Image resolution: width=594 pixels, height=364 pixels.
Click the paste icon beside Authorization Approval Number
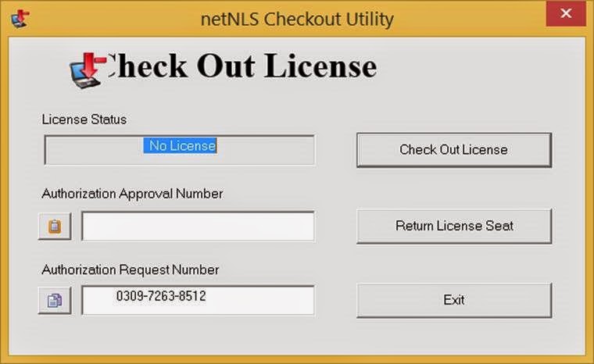55,226
